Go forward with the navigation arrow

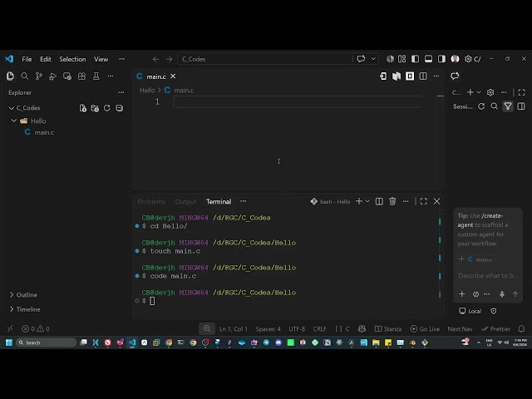click(169, 59)
